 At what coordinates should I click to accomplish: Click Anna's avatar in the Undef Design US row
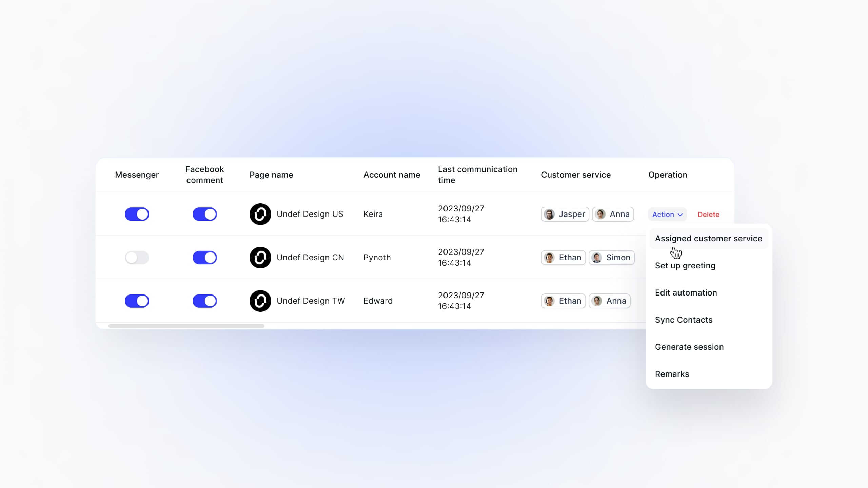(600, 214)
